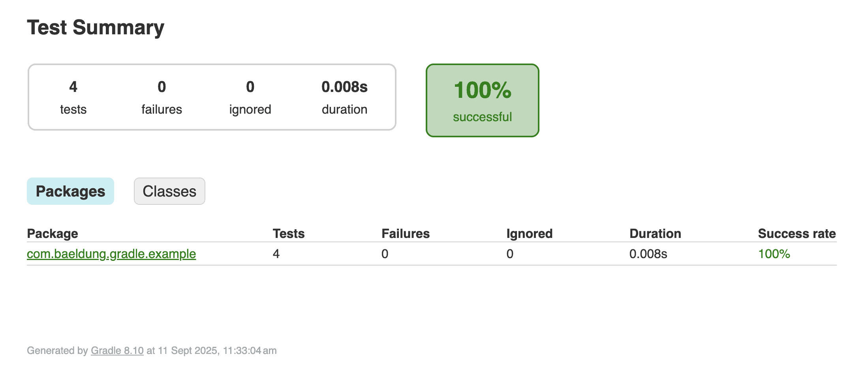868x378 pixels.
Task: Switch to the Classes tab
Action: point(169,191)
